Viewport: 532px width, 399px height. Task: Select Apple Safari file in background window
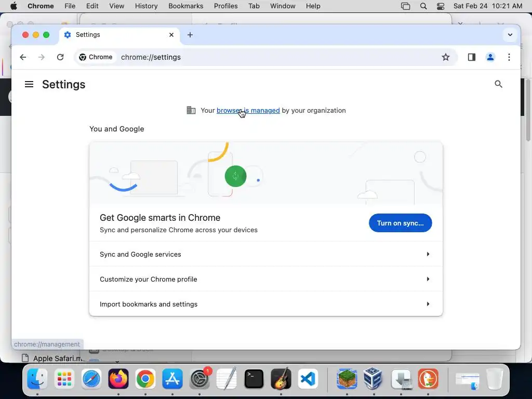pyautogui.click(x=52, y=358)
